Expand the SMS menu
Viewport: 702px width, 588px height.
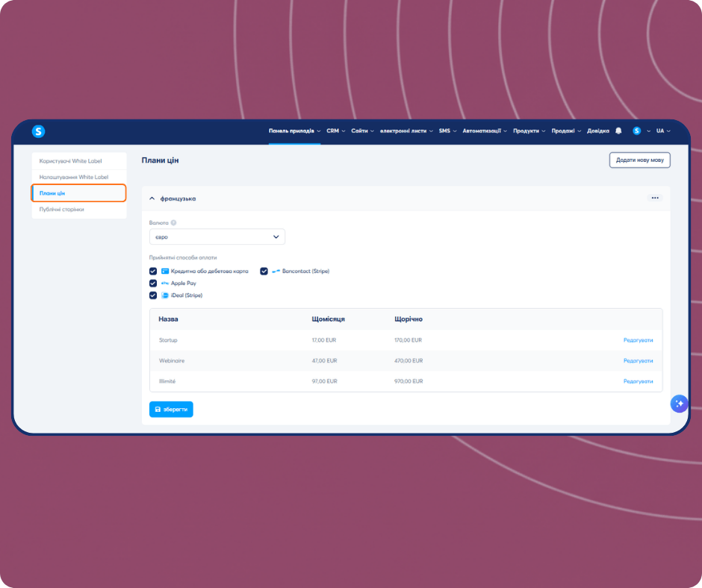click(447, 131)
